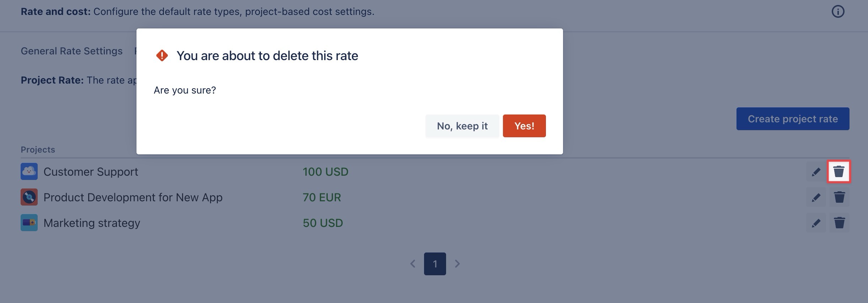Click the Marketing strategy project avatar

29,223
